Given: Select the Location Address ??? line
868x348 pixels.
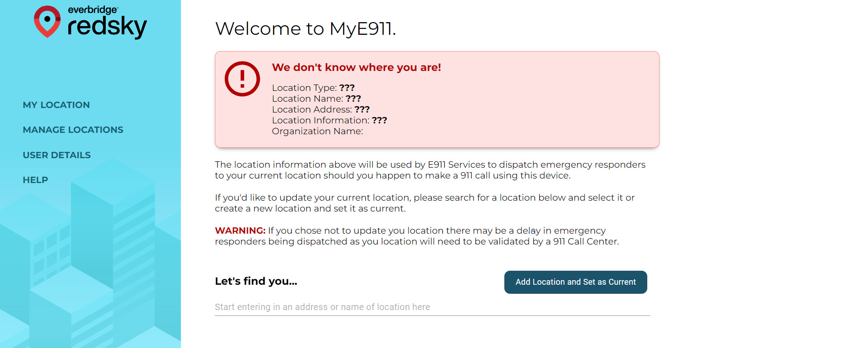Looking at the screenshot, I should coord(321,109).
